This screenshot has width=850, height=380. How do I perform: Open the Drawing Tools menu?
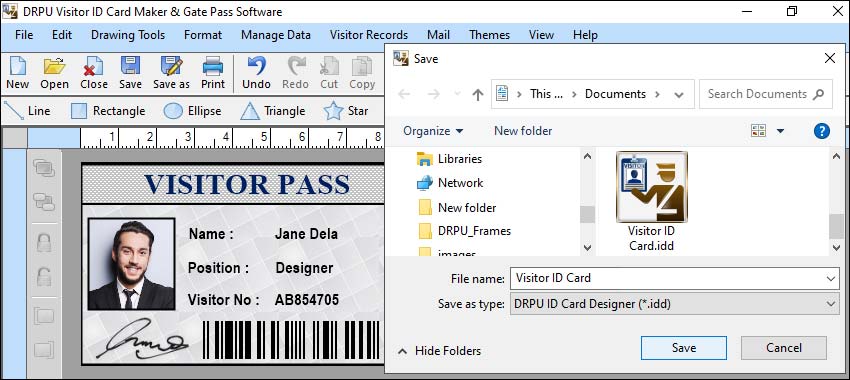128,35
